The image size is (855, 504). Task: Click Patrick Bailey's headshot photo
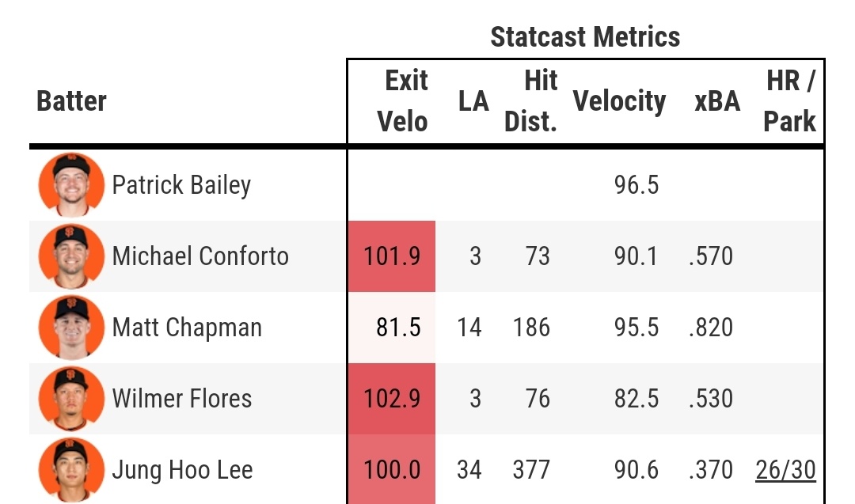(x=71, y=185)
